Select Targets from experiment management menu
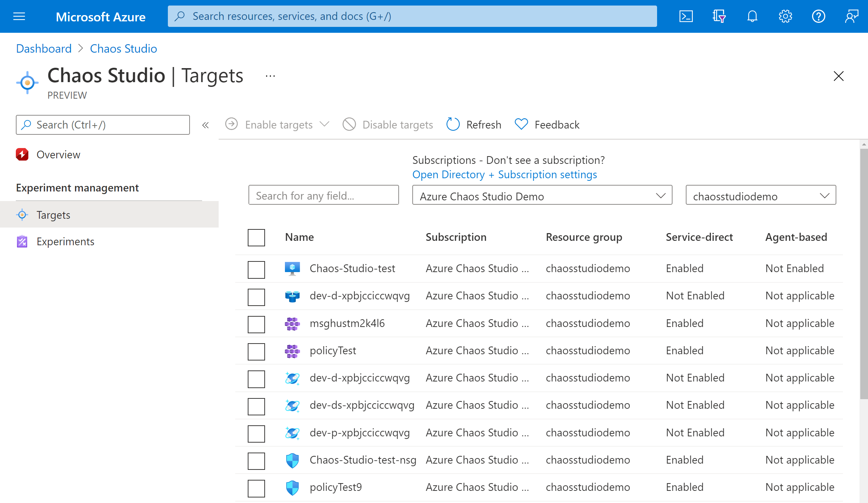Viewport: 868px width, 503px height. click(53, 214)
